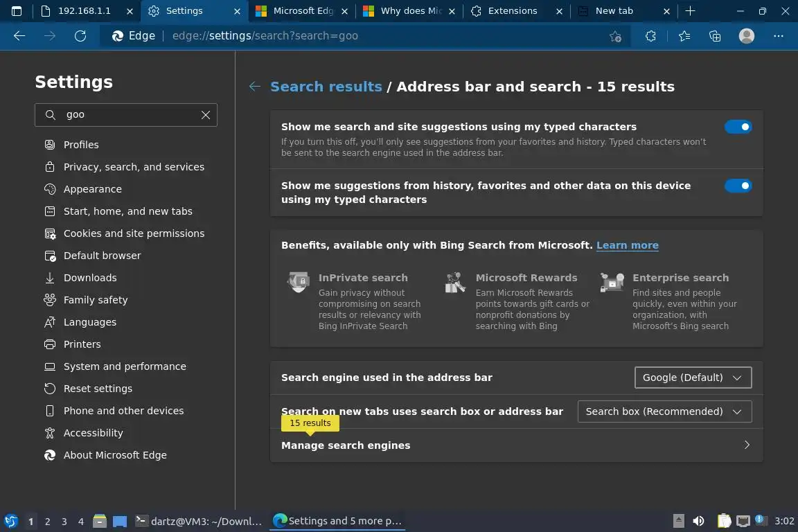Image resolution: width=798 pixels, height=532 pixels.
Task: Open the Favorites list icon
Action: (x=684, y=36)
